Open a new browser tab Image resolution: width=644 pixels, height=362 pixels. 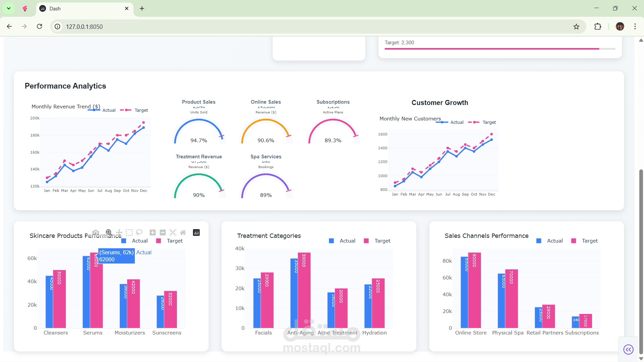pyautogui.click(x=142, y=8)
